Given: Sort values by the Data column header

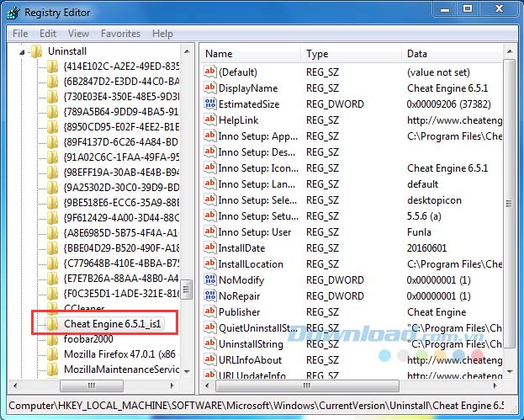Looking at the screenshot, I should [453, 54].
